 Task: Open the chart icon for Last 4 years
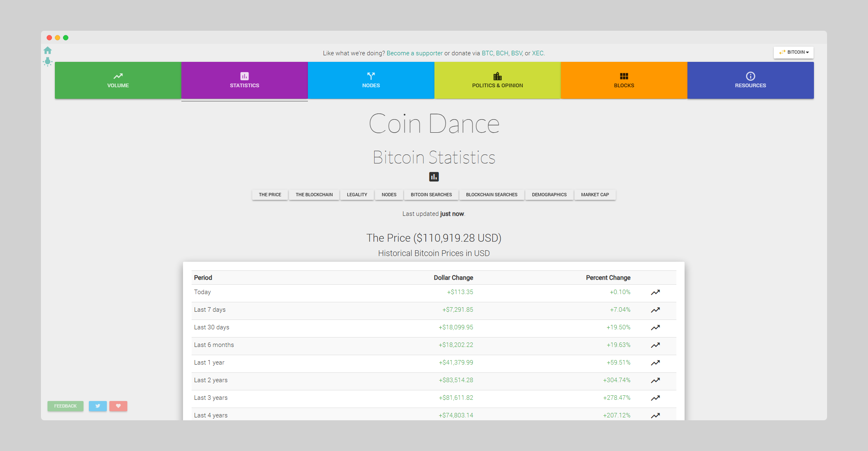656,415
